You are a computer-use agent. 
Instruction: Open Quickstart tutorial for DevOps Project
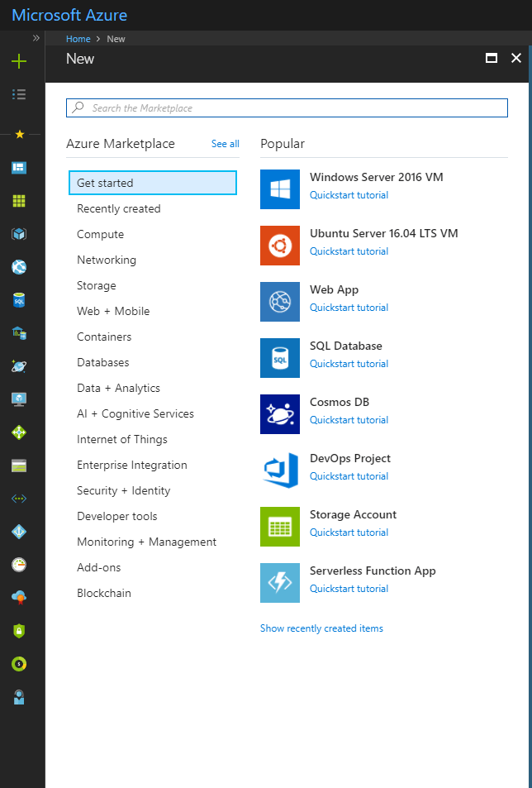point(349,476)
